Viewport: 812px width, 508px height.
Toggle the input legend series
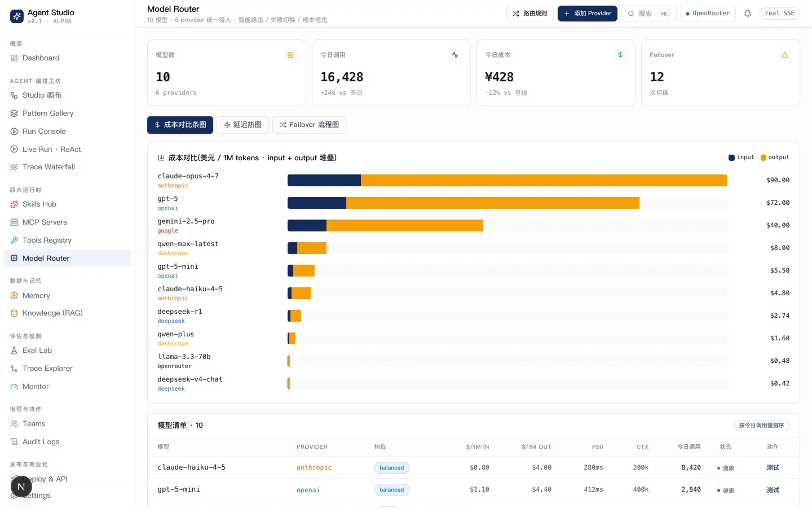pos(741,157)
